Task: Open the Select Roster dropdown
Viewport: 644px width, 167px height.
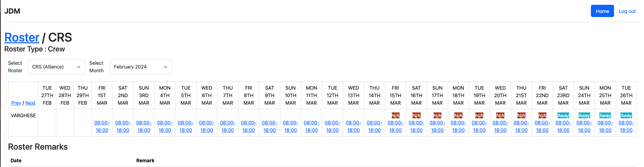Action: 57,67
